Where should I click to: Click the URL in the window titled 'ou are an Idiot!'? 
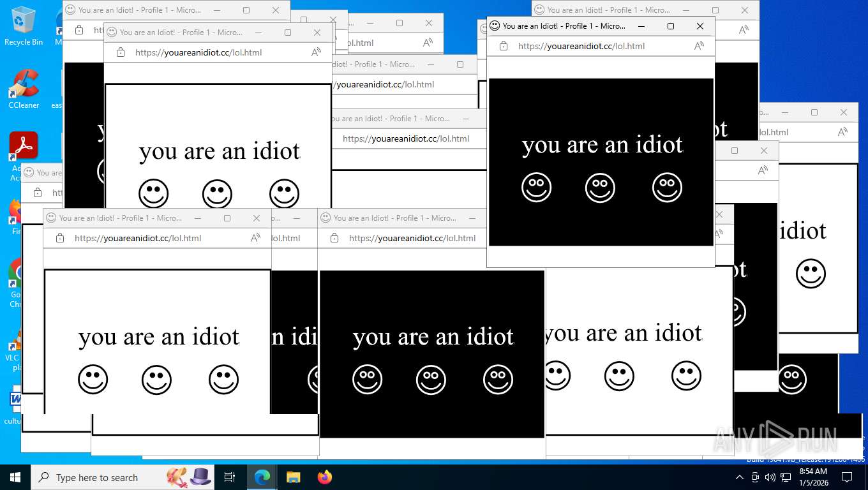pos(406,138)
